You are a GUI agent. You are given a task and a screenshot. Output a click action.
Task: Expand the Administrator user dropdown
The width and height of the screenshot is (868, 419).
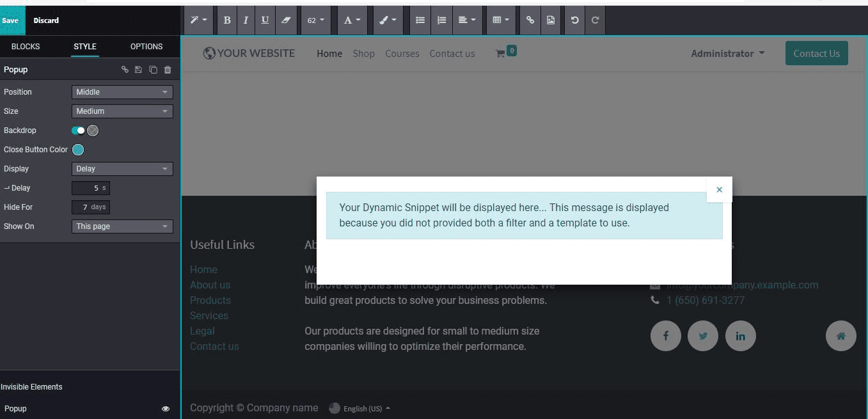(x=728, y=54)
